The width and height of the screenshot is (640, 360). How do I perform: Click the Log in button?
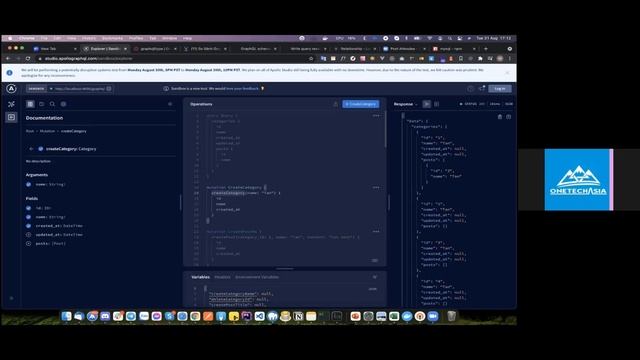(x=500, y=89)
